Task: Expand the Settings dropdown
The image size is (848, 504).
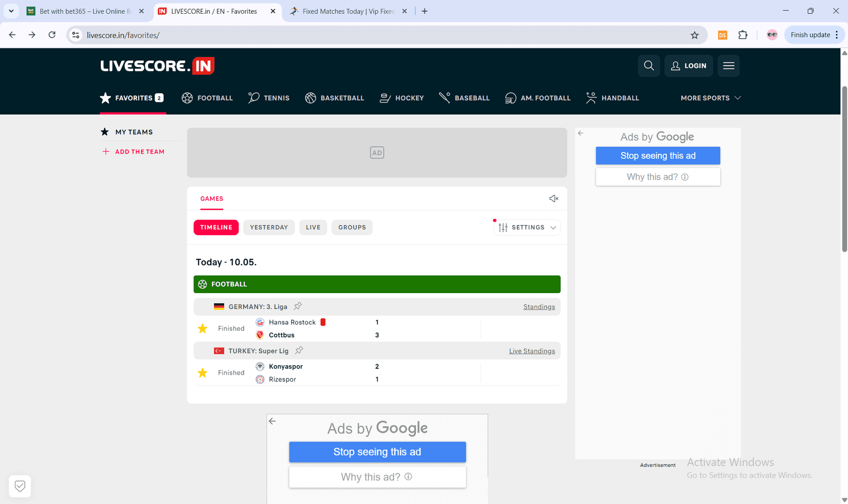Action: pyautogui.click(x=527, y=227)
